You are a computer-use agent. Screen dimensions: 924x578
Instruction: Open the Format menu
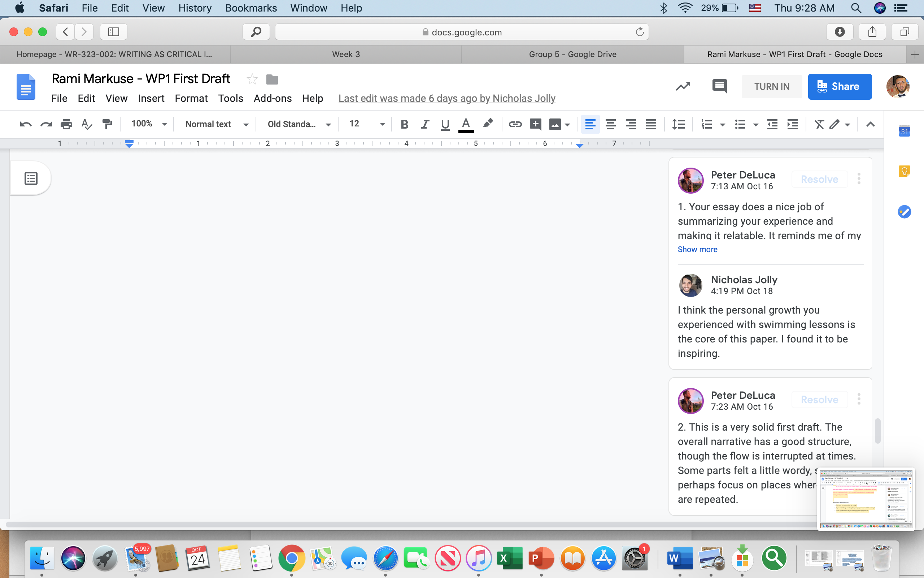pos(191,98)
